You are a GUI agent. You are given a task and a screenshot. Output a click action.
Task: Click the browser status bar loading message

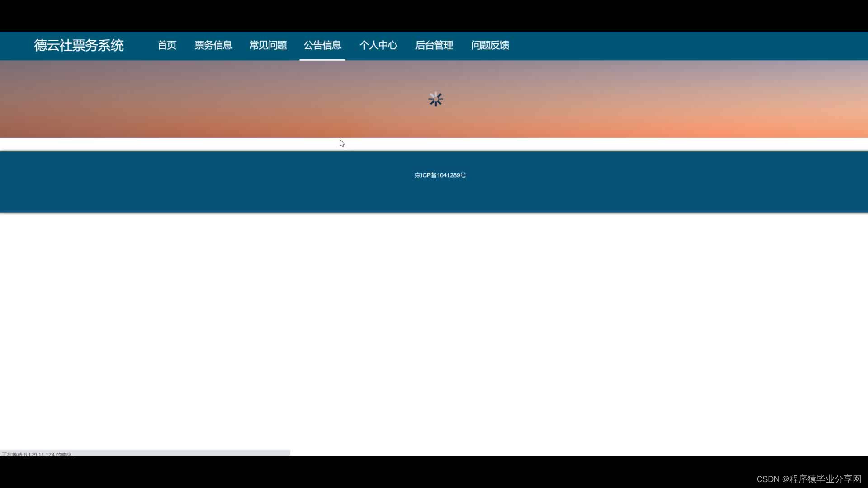(37, 454)
